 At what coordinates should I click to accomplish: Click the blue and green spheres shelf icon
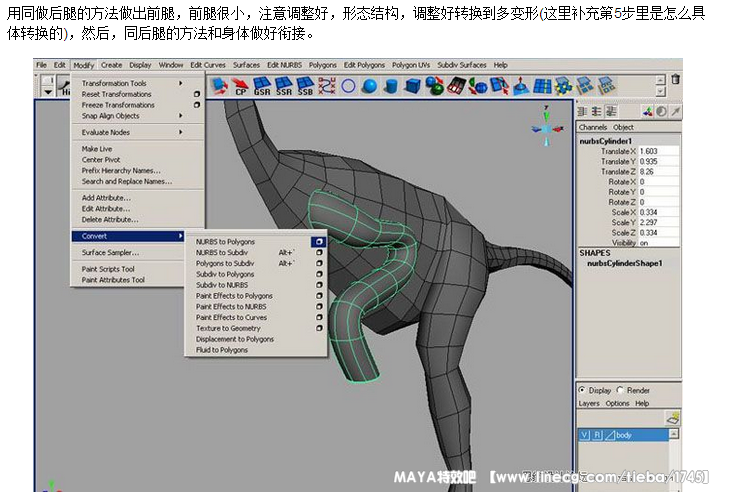[435, 86]
